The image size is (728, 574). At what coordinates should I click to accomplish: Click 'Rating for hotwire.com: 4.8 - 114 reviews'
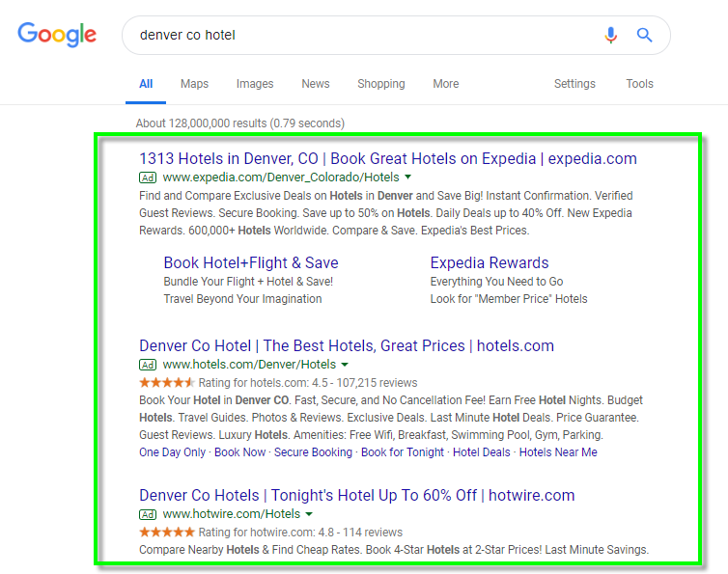coord(300,533)
